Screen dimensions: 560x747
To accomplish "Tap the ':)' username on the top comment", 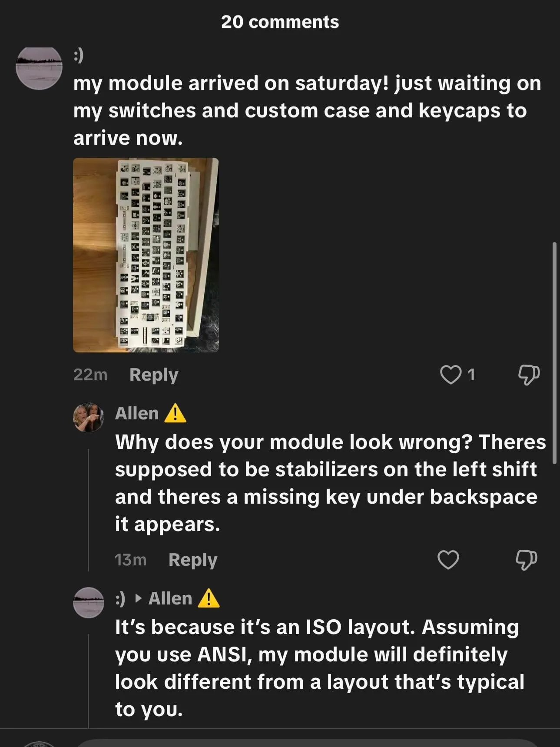I will pyautogui.click(x=78, y=55).
